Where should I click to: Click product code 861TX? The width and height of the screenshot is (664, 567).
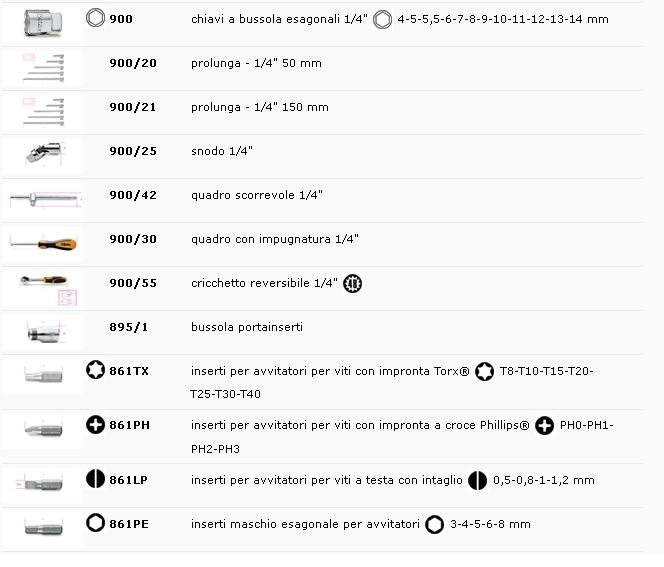coord(129,371)
